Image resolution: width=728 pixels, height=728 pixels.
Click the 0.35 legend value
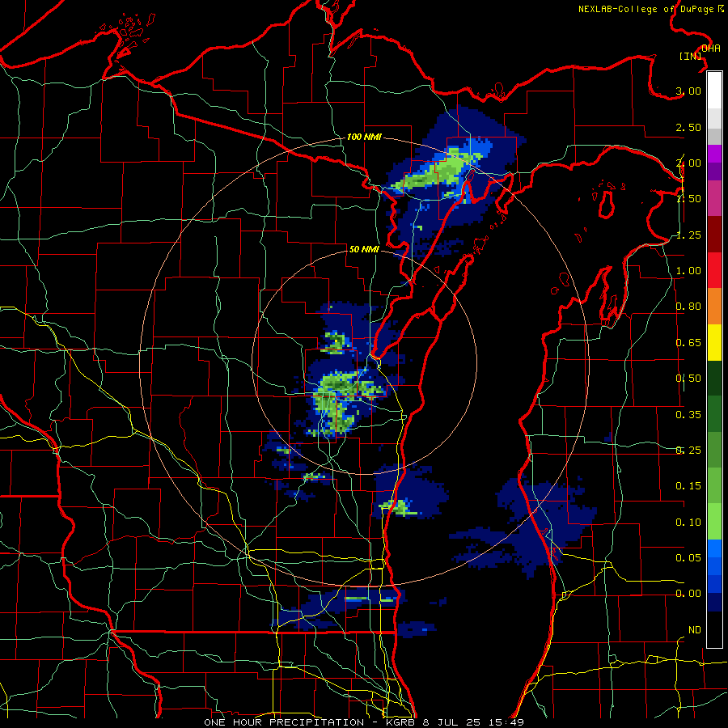[x=688, y=415]
